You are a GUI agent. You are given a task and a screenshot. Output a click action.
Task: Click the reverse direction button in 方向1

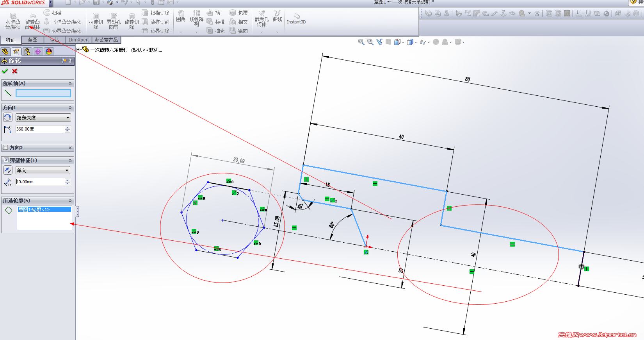click(7, 117)
